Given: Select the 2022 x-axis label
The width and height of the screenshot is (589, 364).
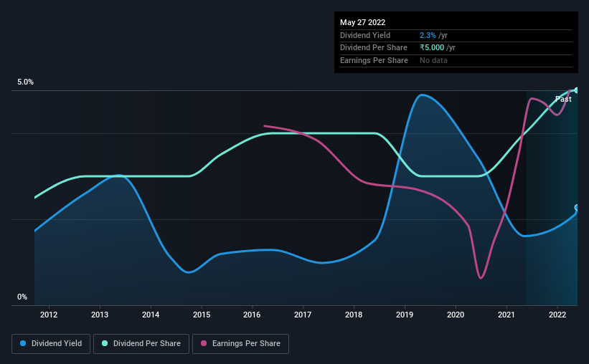Looking at the screenshot, I should (x=557, y=315).
